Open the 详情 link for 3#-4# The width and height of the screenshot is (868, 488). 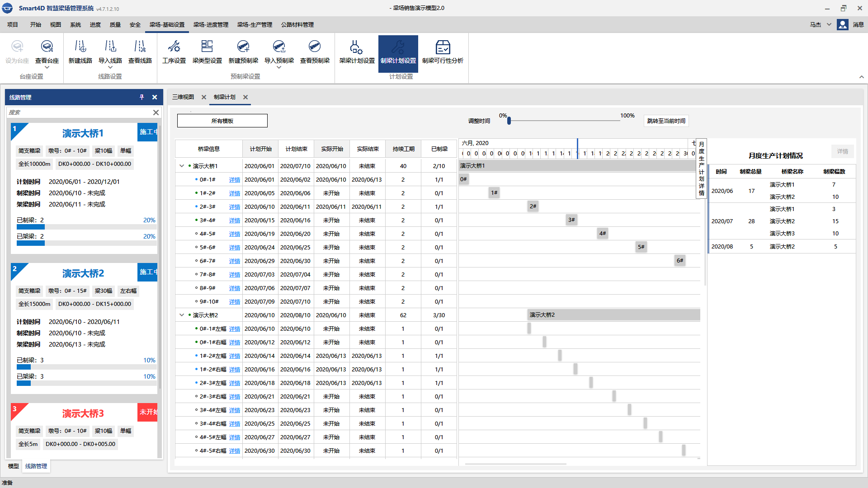[x=235, y=221]
